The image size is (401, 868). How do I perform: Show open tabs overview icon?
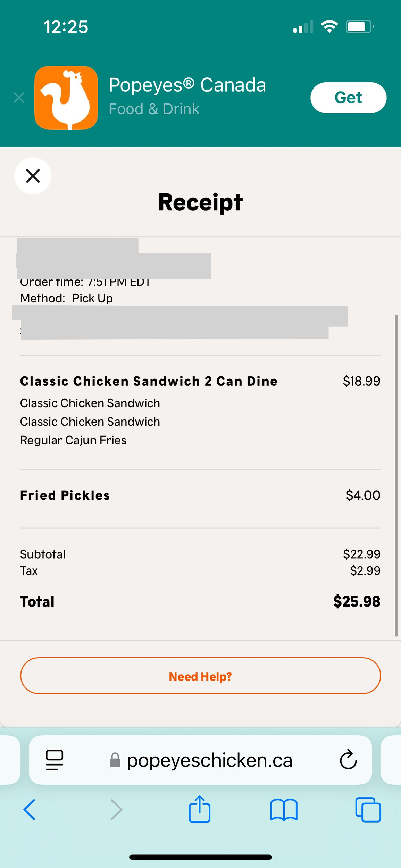(368, 810)
